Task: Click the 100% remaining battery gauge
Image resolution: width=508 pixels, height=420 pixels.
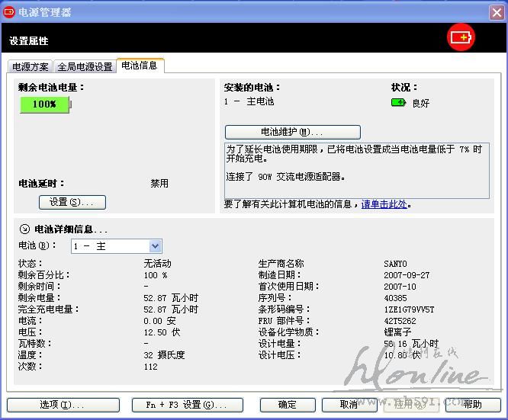Action: 44,104
